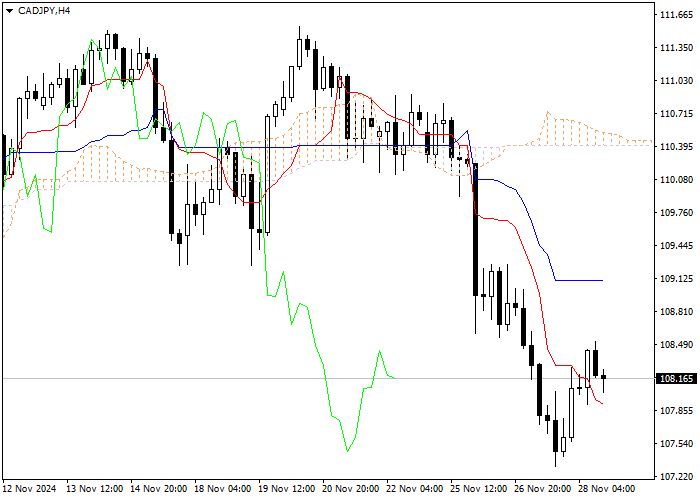Viewport: 700px width, 500px height.
Task: Select the 22 Nov 04:00 time label
Action: click(x=415, y=489)
